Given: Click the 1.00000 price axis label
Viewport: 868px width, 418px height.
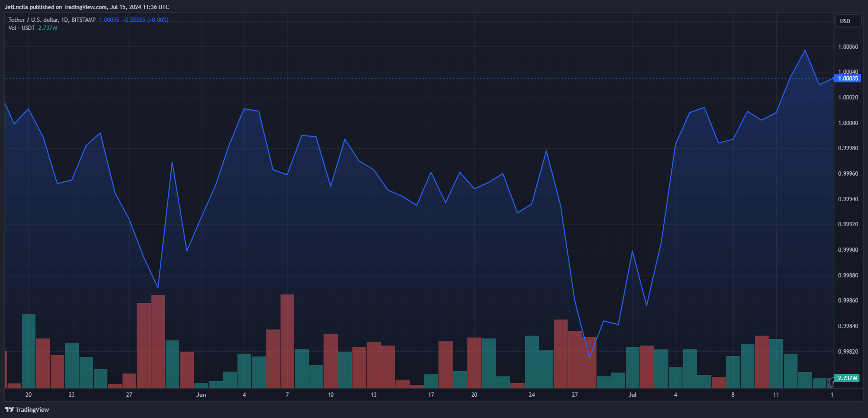Looking at the screenshot, I should pyautogui.click(x=848, y=123).
